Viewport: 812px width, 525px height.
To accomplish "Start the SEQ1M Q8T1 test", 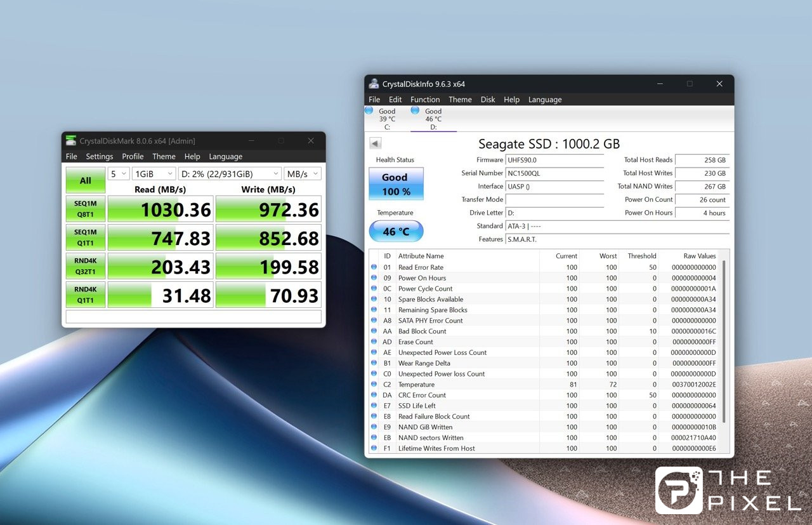I will coord(86,209).
